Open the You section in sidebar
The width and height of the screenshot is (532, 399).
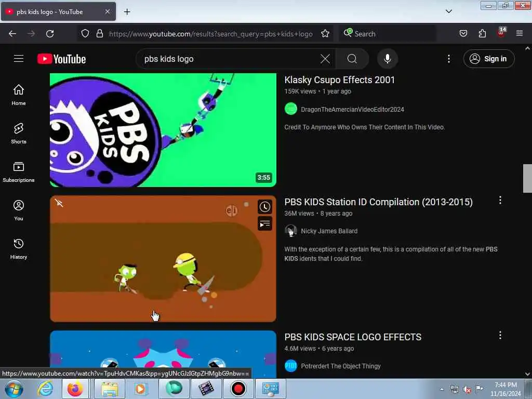(19, 210)
